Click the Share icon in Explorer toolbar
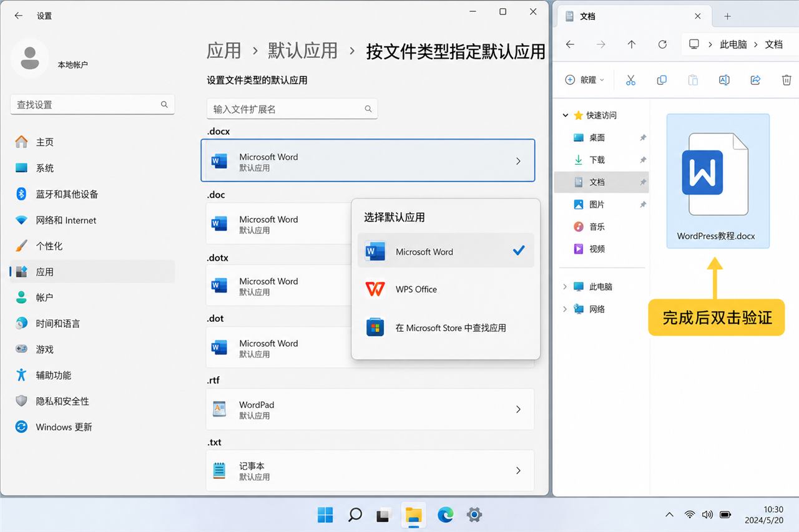 tap(755, 80)
